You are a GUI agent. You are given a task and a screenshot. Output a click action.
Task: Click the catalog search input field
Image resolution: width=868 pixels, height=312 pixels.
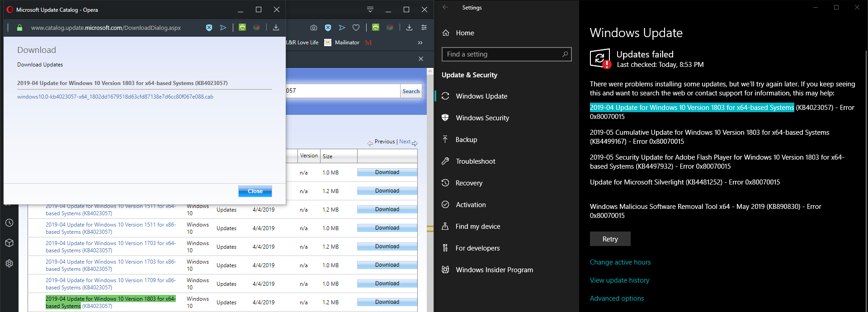[343, 91]
